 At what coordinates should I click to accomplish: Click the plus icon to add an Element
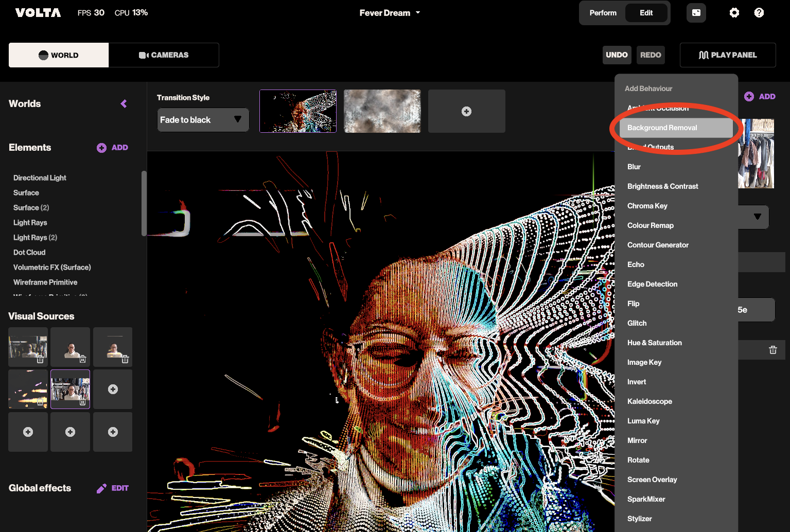click(x=102, y=148)
